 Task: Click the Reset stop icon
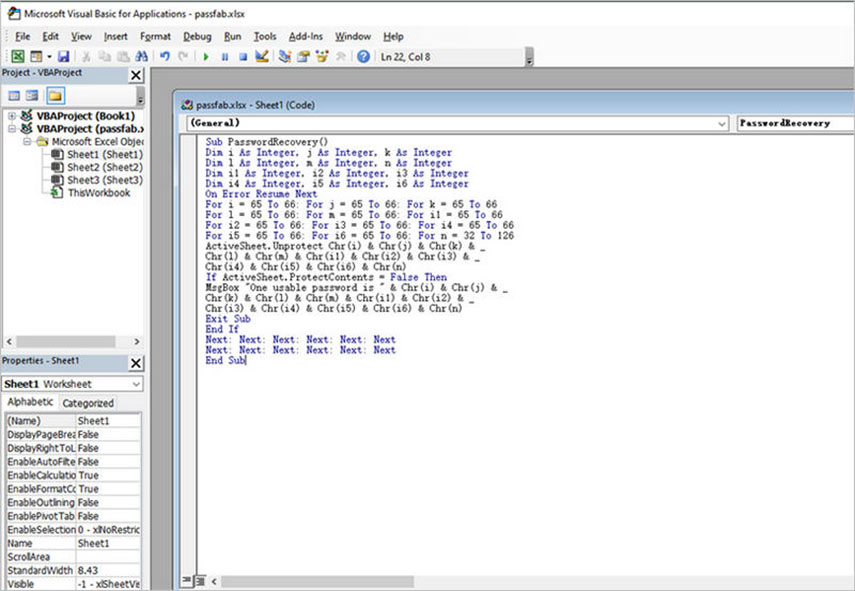pyautogui.click(x=242, y=57)
